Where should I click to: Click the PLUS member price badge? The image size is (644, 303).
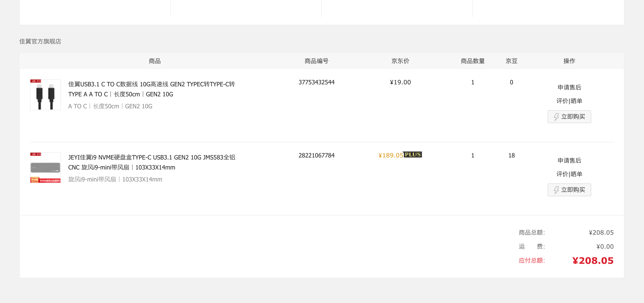pos(413,155)
